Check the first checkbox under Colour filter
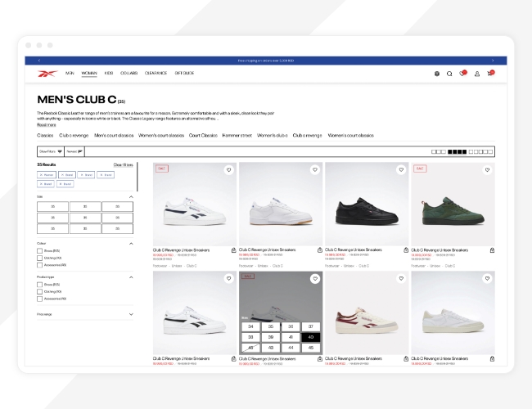Screen dimensions: 532x409 tap(39, 250)
